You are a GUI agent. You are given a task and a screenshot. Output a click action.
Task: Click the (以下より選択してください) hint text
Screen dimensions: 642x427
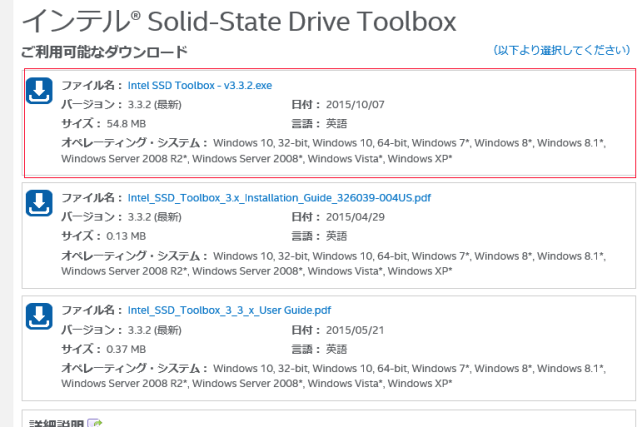561,50
